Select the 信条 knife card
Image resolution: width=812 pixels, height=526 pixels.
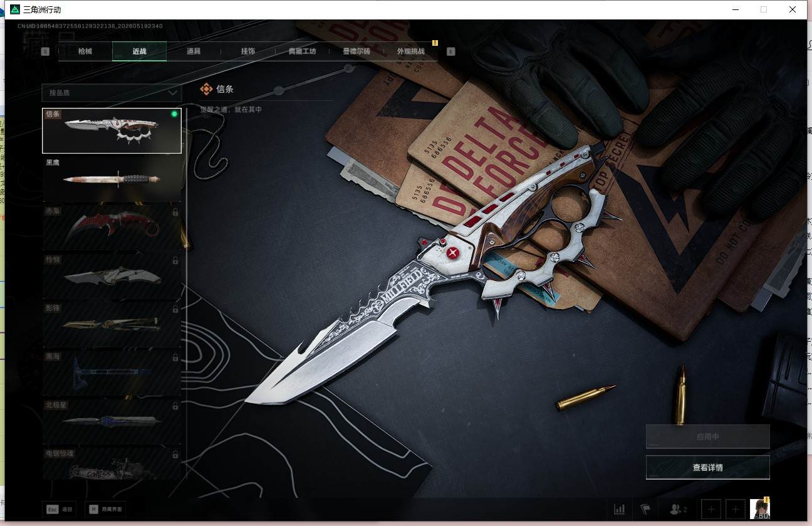coord(112,130)
